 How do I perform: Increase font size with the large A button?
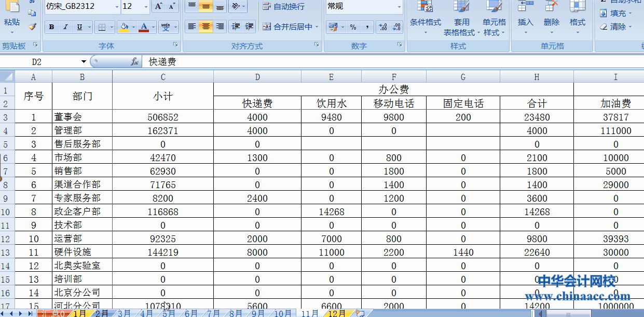(x=158, y=7)
